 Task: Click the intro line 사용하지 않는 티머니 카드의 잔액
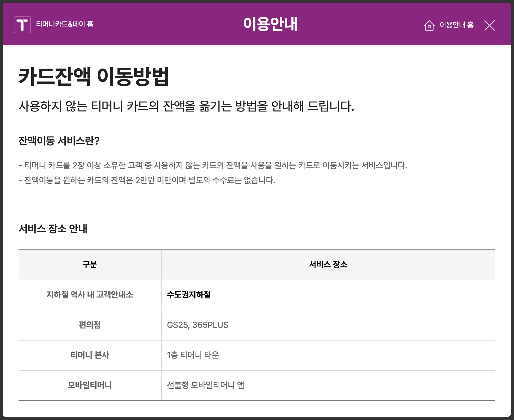(x=186, y=106)
